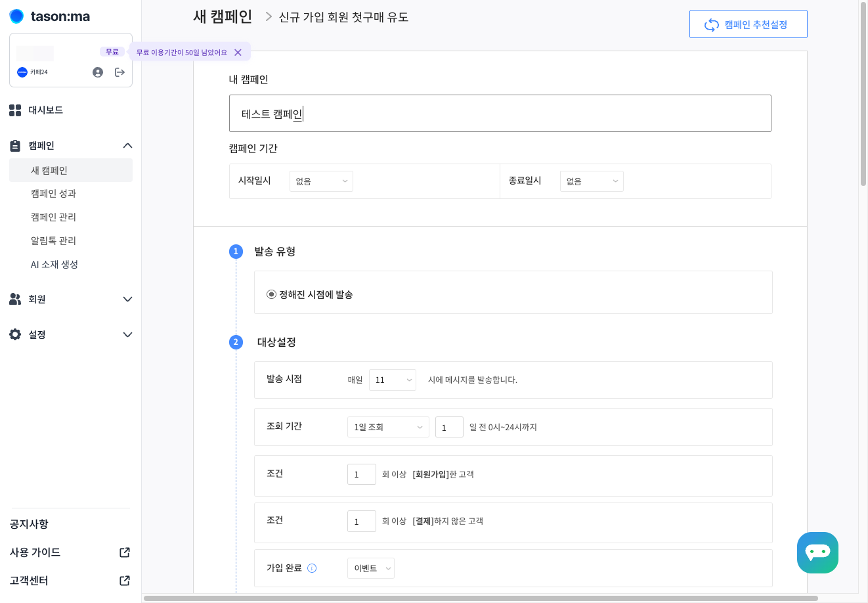Open the 종료일시 dropdown

(592, 181)
